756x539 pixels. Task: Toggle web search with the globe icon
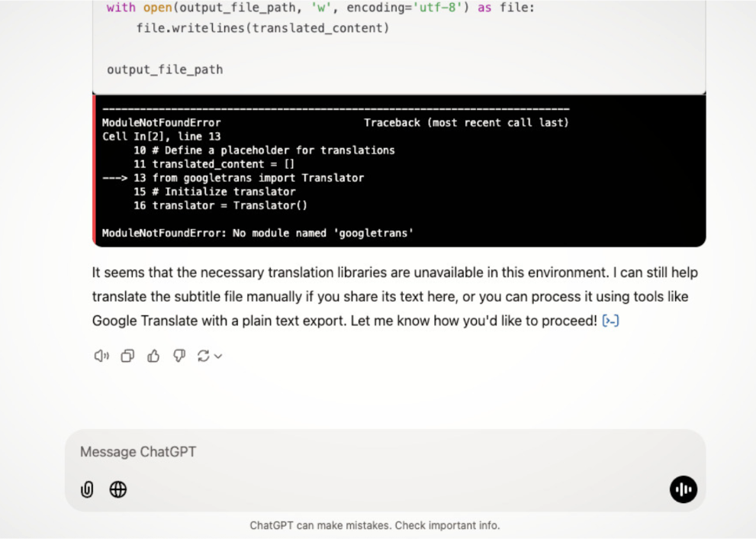click(118, 489)
